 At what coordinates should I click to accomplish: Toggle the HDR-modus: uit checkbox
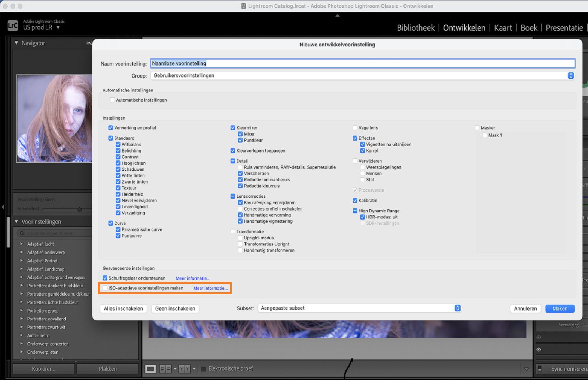[363, 217]
